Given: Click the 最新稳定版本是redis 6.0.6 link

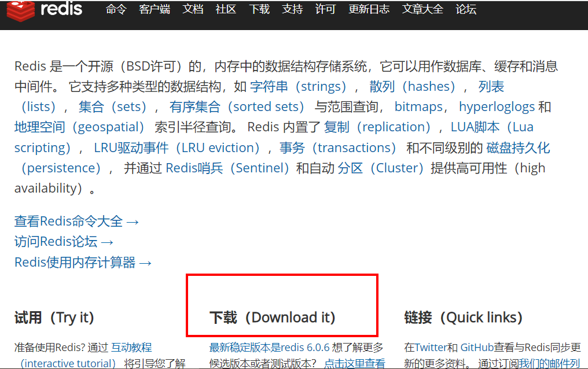Looking at the screenshot, I should 269,347.
